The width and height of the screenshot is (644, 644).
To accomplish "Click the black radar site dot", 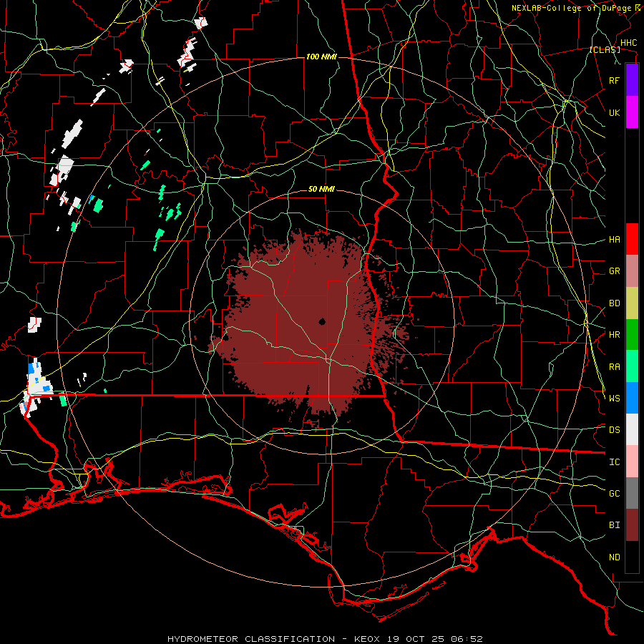I will tap(322, 321).
